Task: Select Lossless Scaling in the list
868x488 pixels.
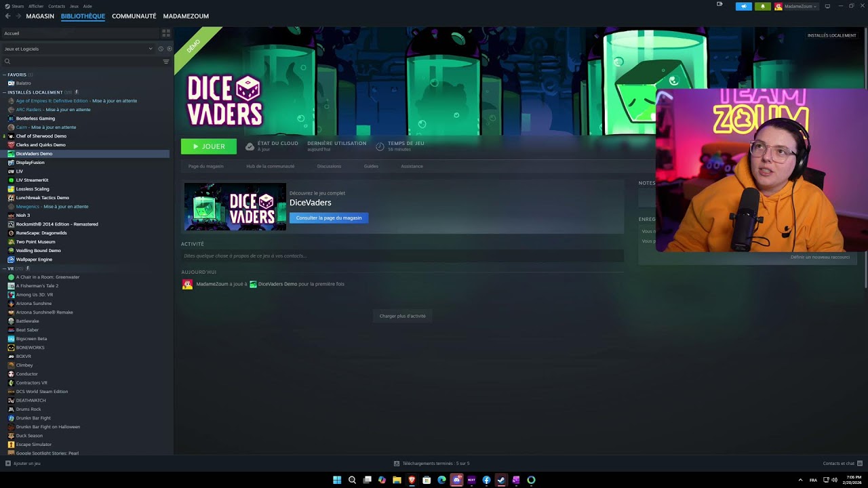Action: click(33, 189)
